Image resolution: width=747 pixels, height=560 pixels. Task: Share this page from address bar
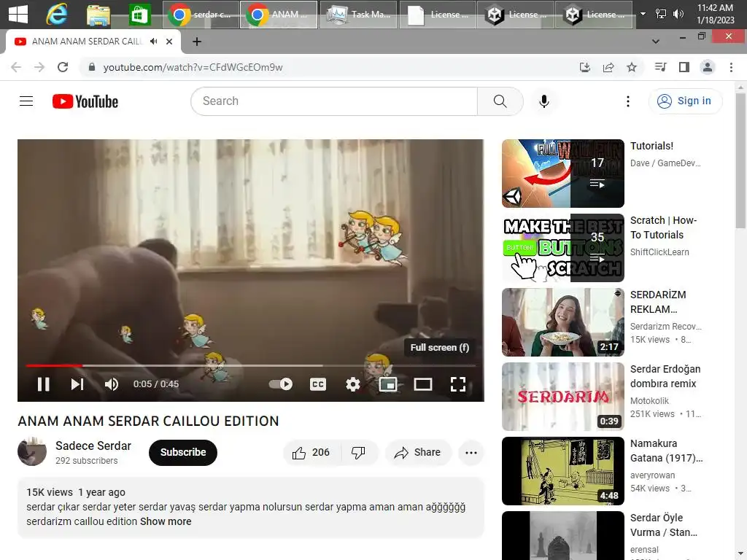tap(608, 67)
